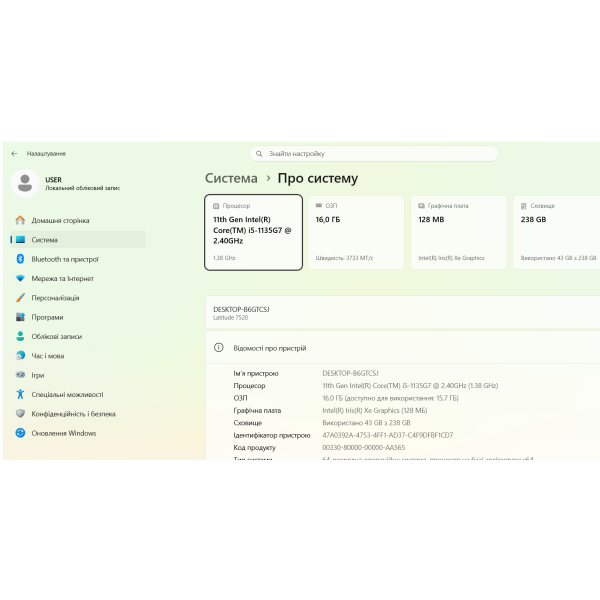Click the Оновлення Windows update icon
Screen dimensions: 600x600
click(20, 433)
